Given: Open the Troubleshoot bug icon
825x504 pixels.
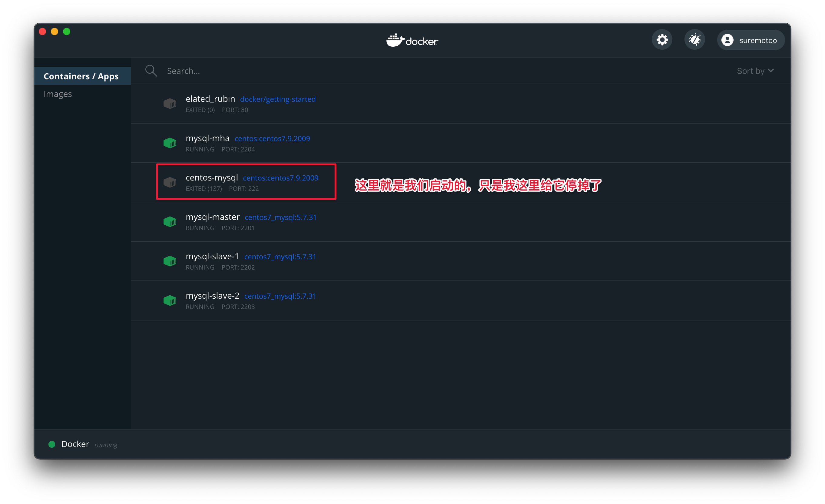Looking at the screenshot, I should click(x=695, y=40).
